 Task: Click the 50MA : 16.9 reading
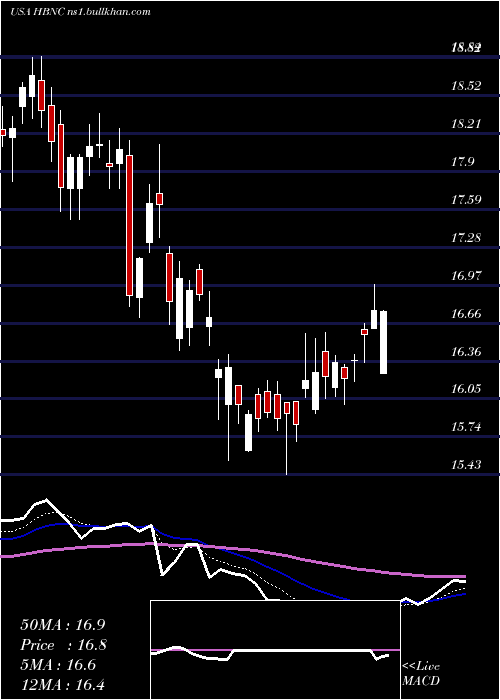63,625
